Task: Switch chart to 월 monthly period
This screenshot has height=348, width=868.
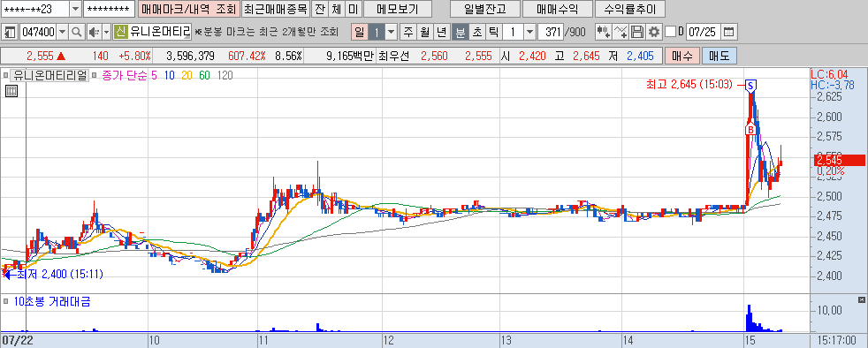Action: coord(424,32)
